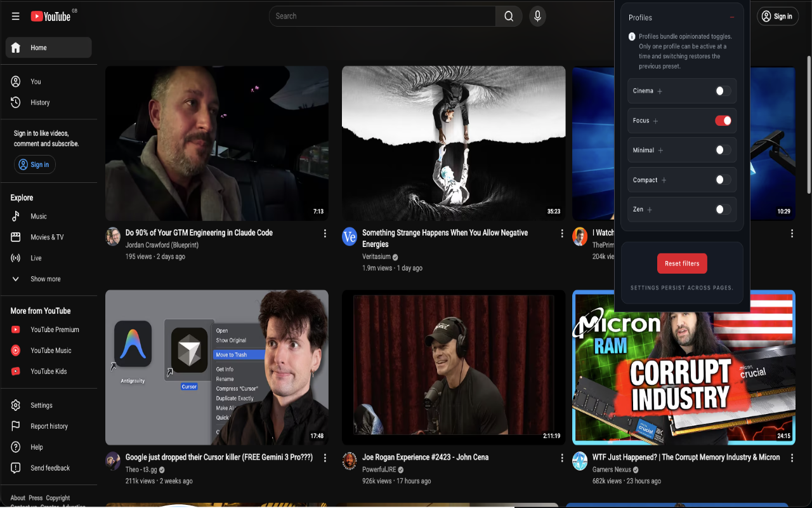Expand Show more in Explore
This screenshot has height=508, width=812.
tap(49, 279)
